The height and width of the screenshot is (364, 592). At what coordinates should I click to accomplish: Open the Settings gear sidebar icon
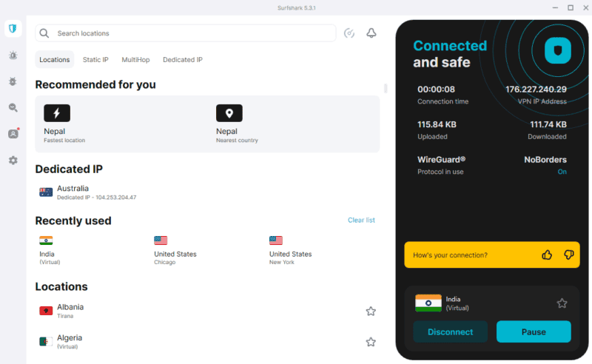click(x=13, y=161)
